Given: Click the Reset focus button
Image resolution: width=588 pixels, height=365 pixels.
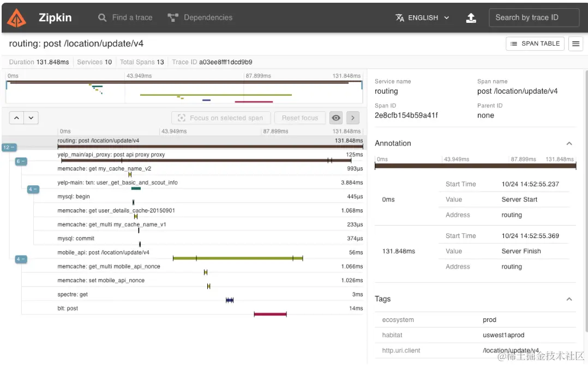Looking at the screenshot, I should click(299, 118).
